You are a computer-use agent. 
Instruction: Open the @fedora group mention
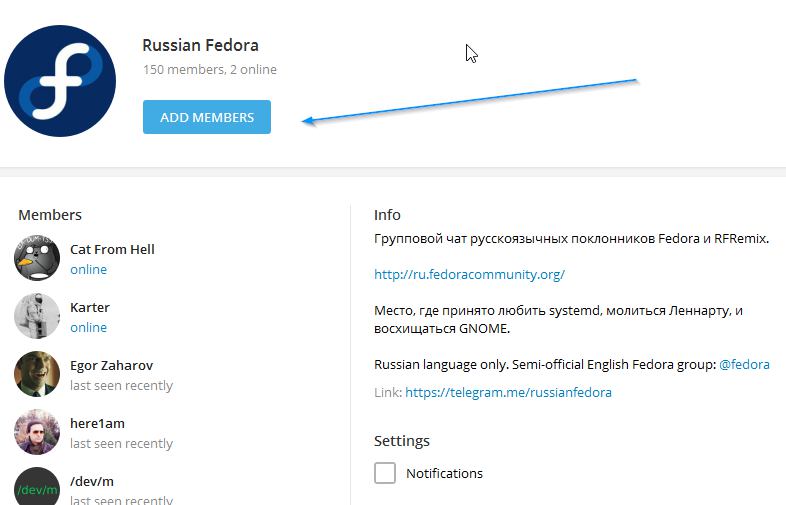point(744,365)
